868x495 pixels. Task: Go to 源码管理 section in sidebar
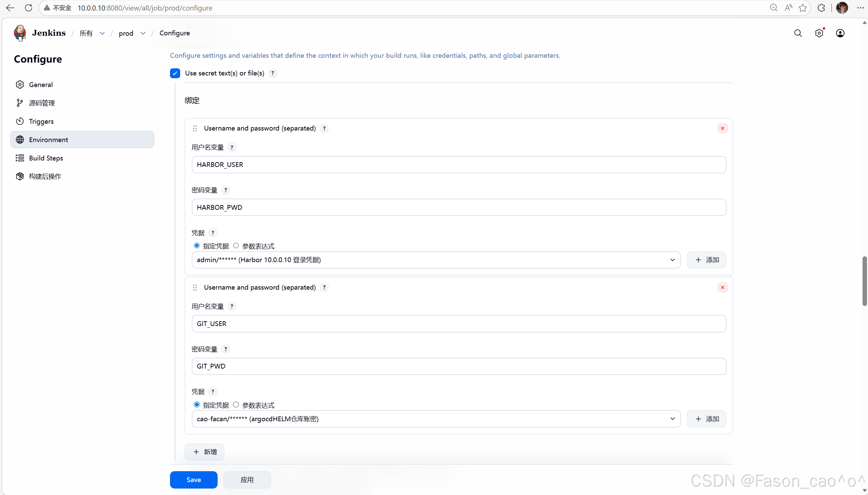(x=42, y=103)
